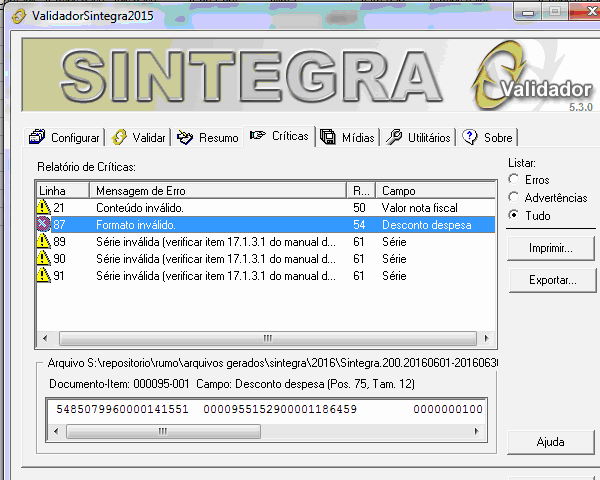This screenshot has width=600, height=480.
Task: Click the critiques list horizontal scrollbar thumb
Action: (268, 338)
